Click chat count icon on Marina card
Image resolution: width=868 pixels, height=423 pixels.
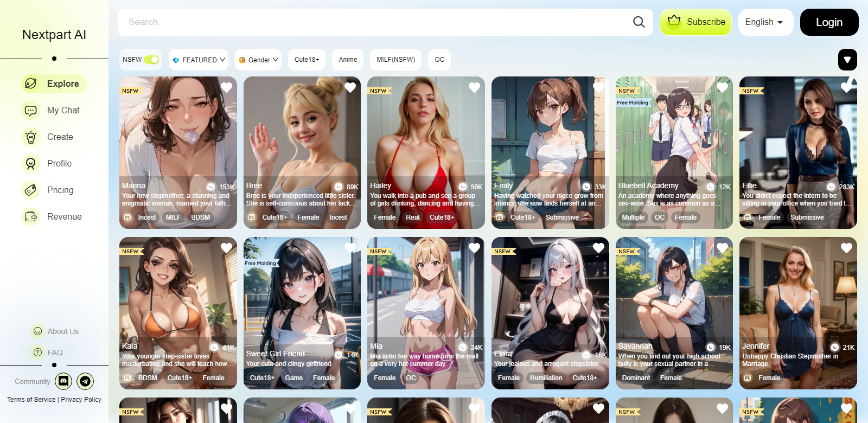coord(210,187)
